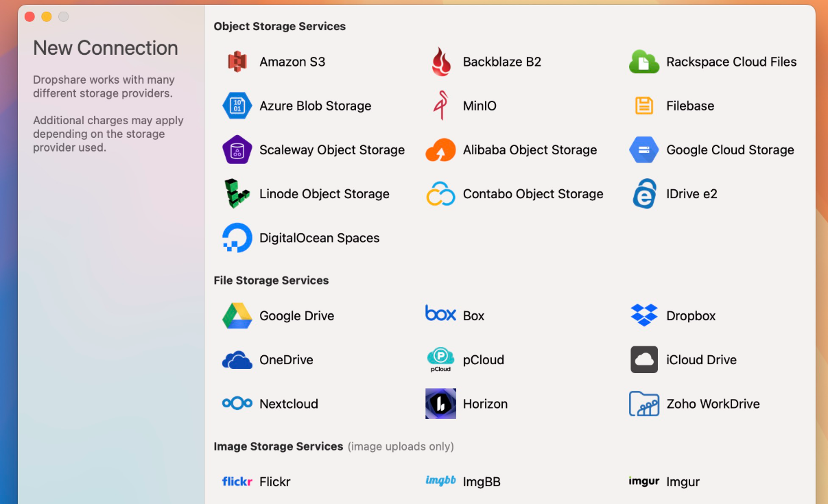
Task: Click the Imgur logo icon
Action: coord(644,481)
